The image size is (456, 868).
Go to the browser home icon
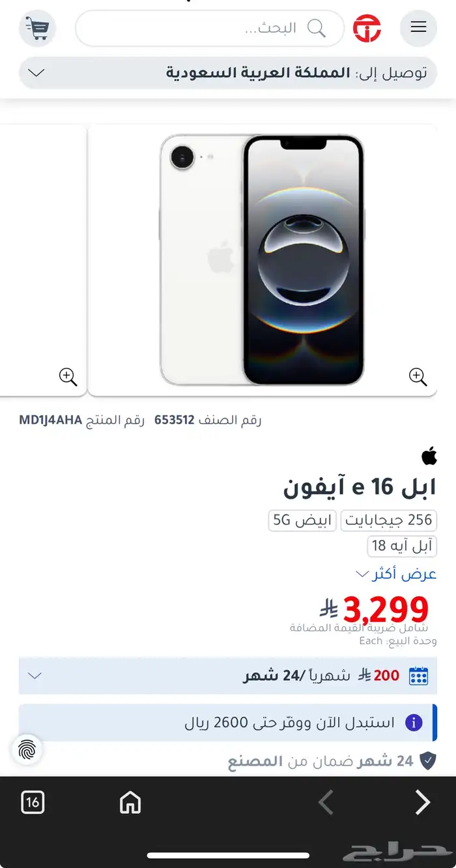[x=130, y=802]
